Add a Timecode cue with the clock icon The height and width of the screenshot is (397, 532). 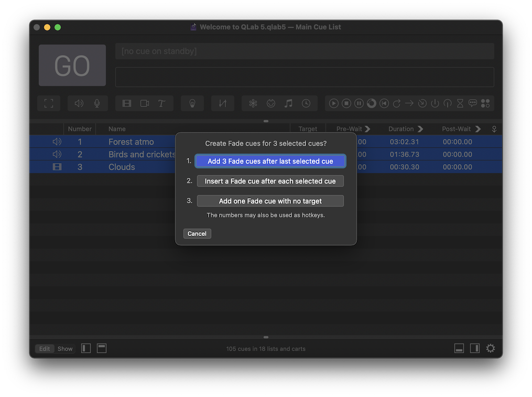click(x=305, y=103)
